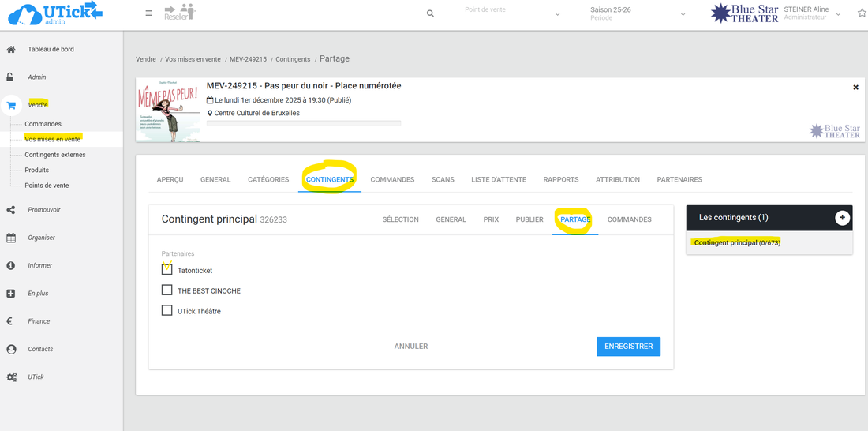Expand the Point de vente dropdown
The height and width of the screenshot is (431, 868).
pos(557,14)
